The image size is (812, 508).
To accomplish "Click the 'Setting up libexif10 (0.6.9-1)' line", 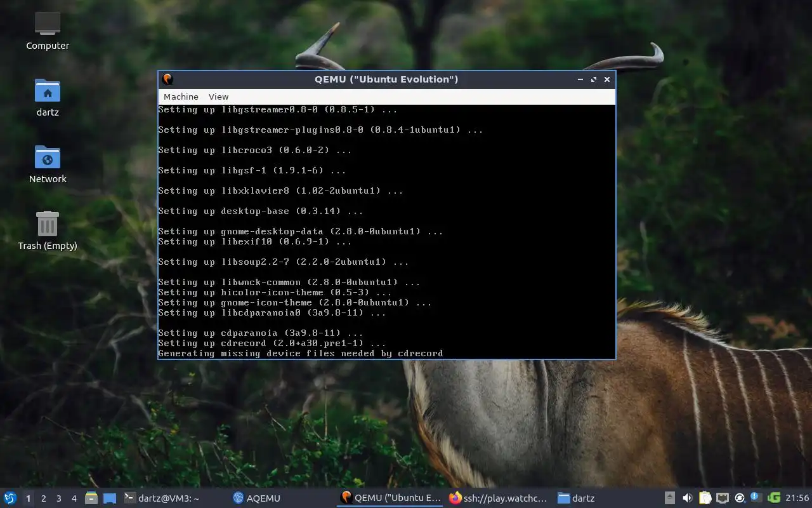I will (255, 241).
